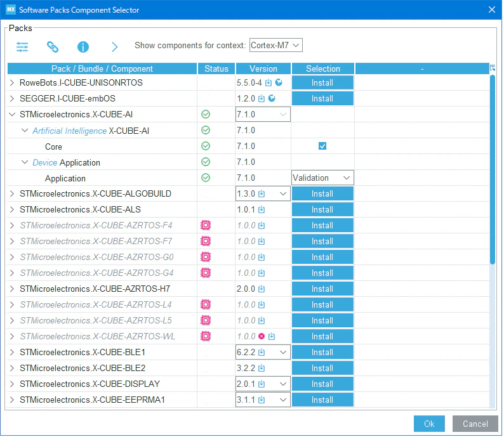Click pink chip status icon for AZRTOS-WL
This screenshot has height=437, width=504.
(206, 337)
